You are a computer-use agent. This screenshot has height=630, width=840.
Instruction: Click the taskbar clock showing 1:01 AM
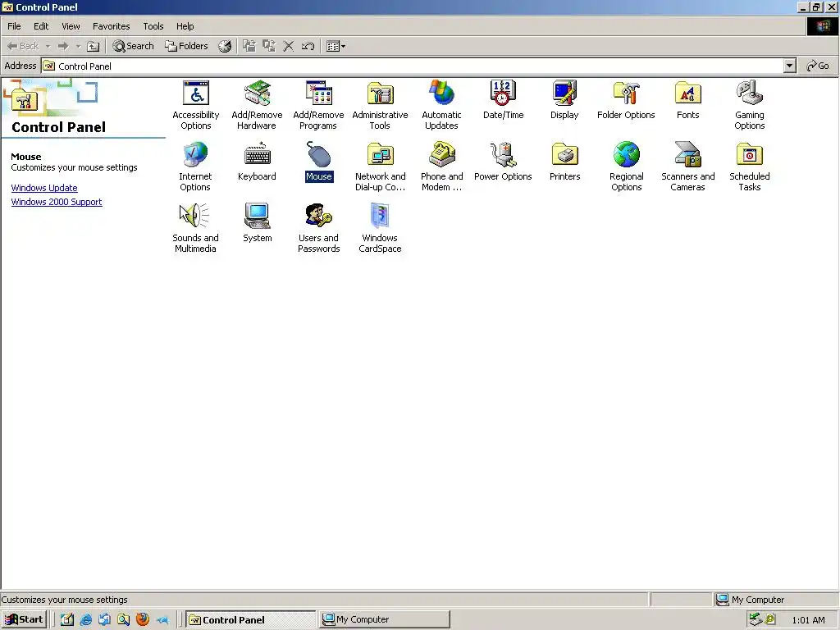(808, 620)
